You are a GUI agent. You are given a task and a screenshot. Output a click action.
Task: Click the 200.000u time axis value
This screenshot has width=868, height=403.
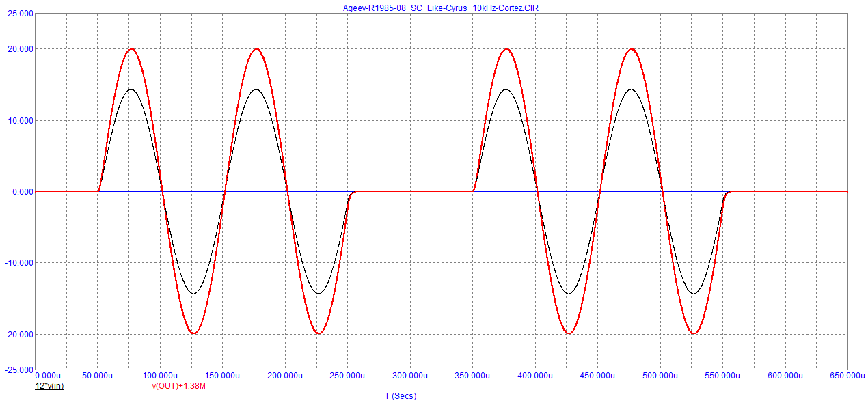(284, 376)
